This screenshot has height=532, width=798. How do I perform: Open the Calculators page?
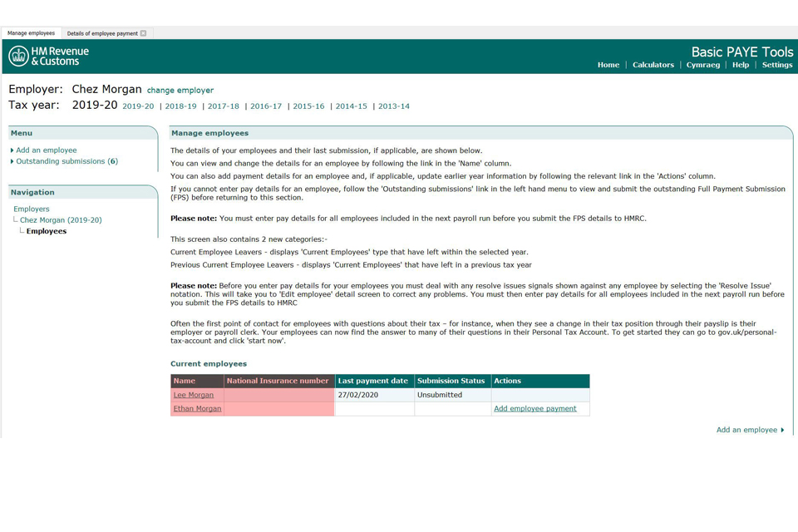[653, 64]
